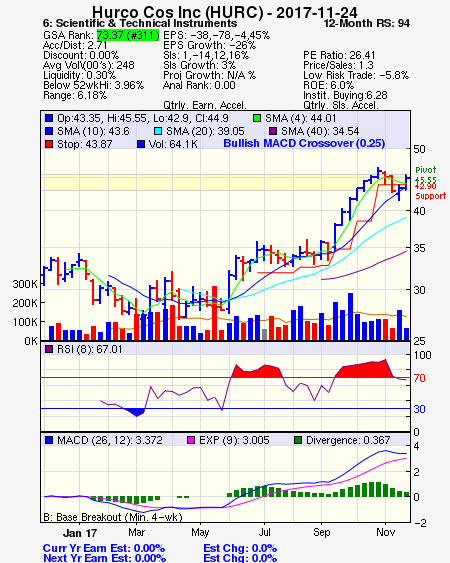The width and height of the screenshot is (450, 563).
Task: Click the May date axis label
Action: pyautogui.click(x=200, y=532)
